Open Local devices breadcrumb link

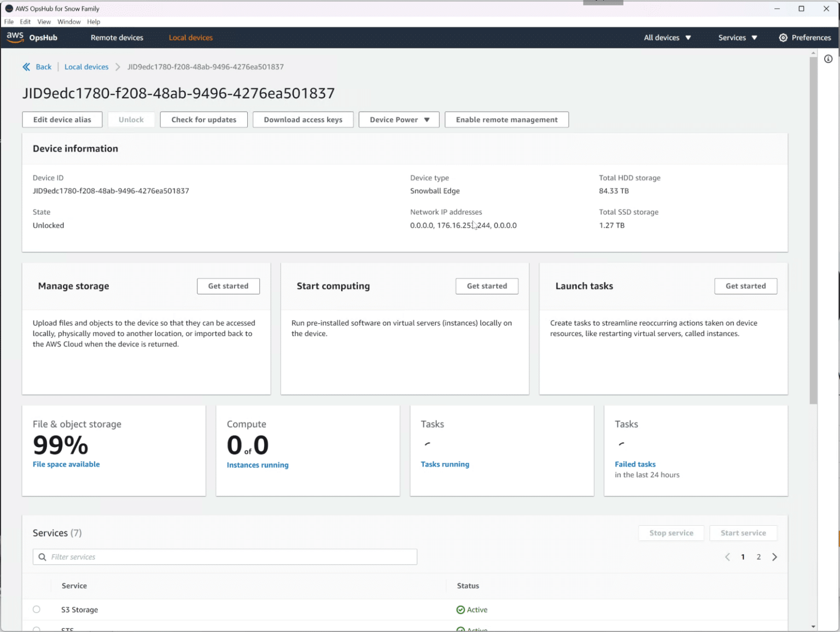click(86, 67)
